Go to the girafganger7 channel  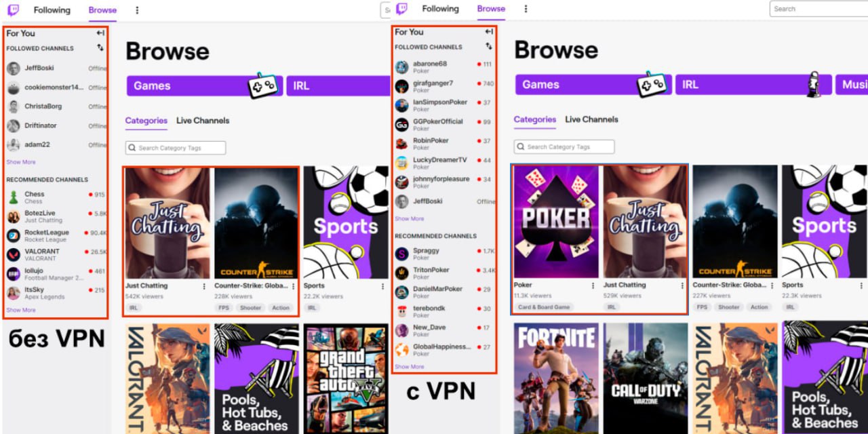tap(433, 86)
